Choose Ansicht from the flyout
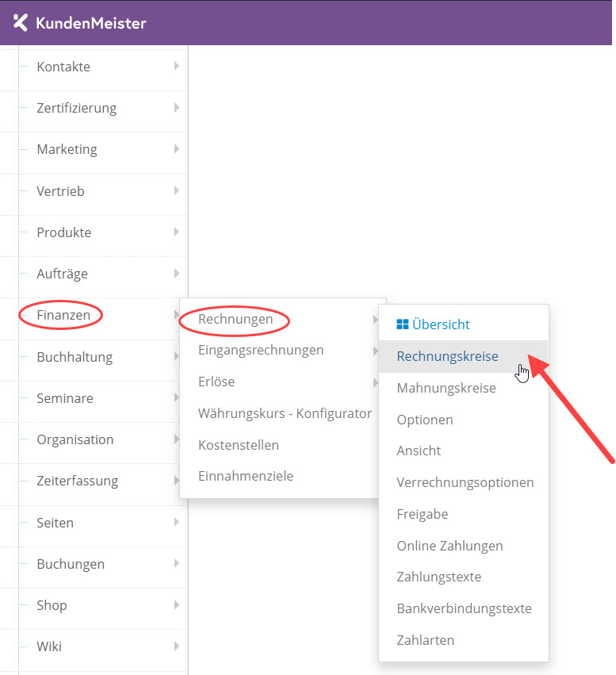This screenshot has height=675, width=616. [x=419, y=451]
